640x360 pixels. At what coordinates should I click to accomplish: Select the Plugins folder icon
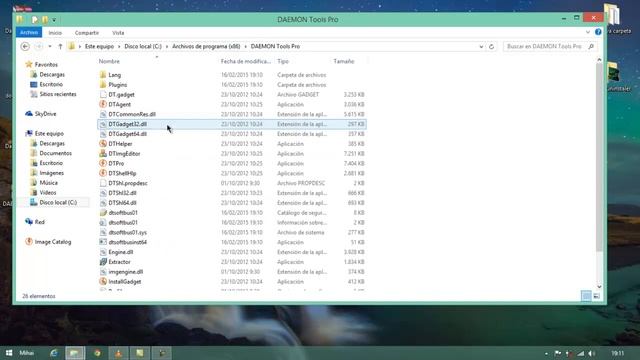[103, 84]
